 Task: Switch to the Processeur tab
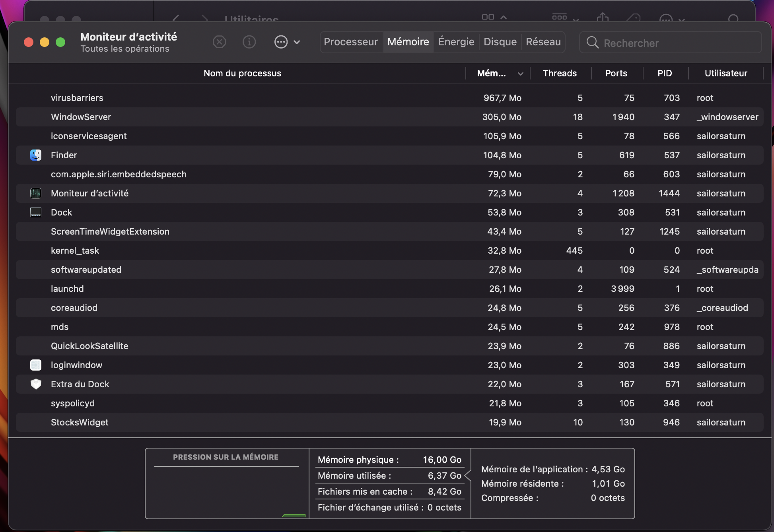(x=350, y=42)
